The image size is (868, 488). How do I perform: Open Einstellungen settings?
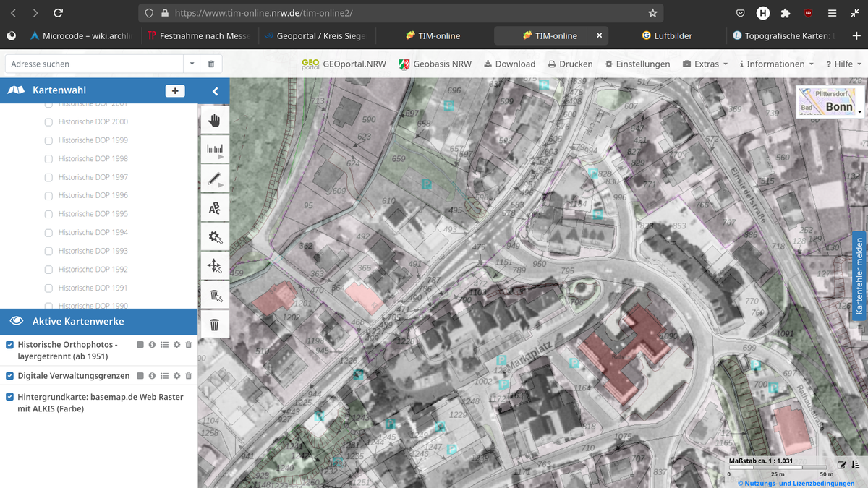click(x=637, y=64)
